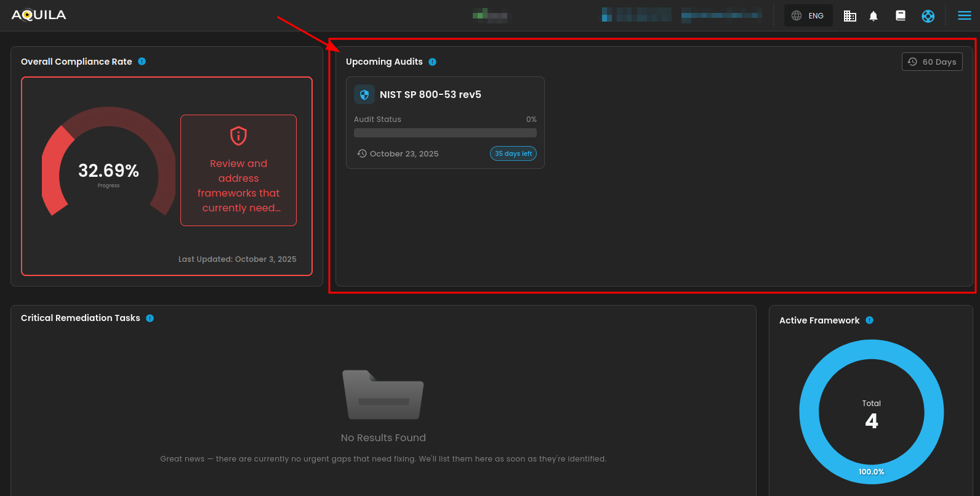Click the 35 days left badge
The width and height of the screenshot is (980, 496).
[x=513, y=153]
